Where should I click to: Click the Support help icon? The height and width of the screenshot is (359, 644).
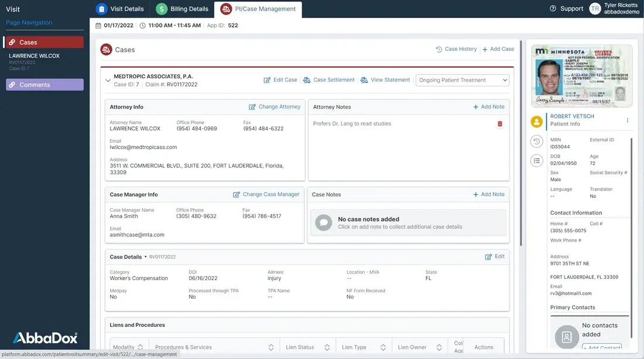click(x=553, y=9)
